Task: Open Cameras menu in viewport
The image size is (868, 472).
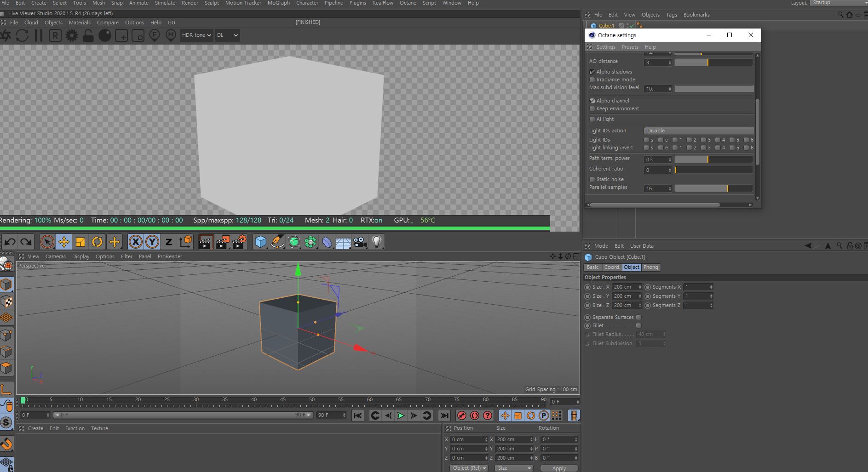Action: coord(55,256)
